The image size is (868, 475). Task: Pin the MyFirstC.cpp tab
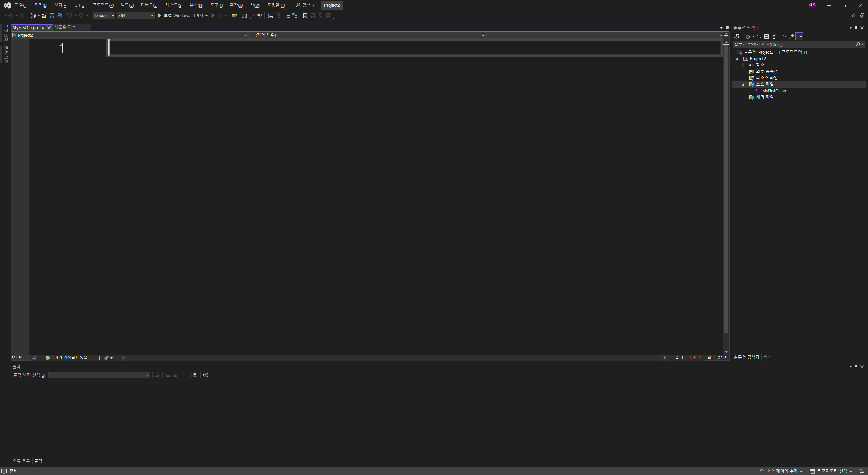(43, 28)
